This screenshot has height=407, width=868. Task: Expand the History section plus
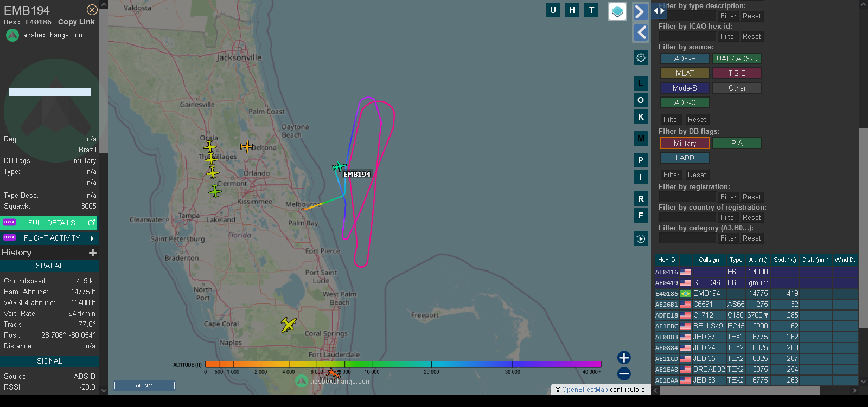93,253
